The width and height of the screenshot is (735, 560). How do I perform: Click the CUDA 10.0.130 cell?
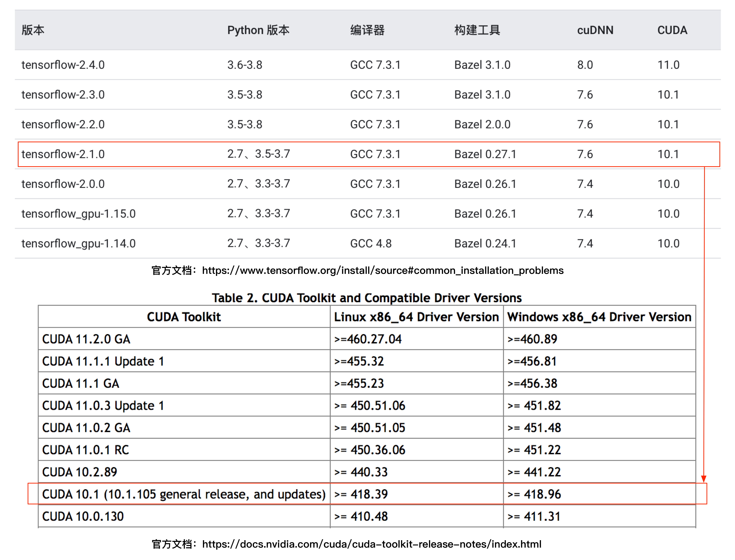pos(83,516)
